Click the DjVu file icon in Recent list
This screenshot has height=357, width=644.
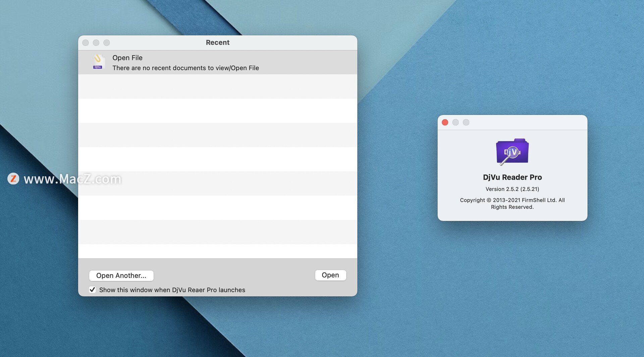coord(98,62)
